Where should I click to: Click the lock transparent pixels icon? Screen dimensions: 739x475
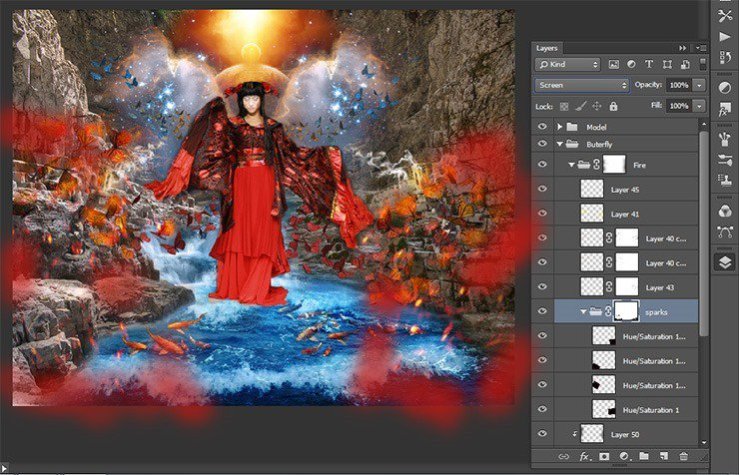pyautogui.click(x=564, y=106)
